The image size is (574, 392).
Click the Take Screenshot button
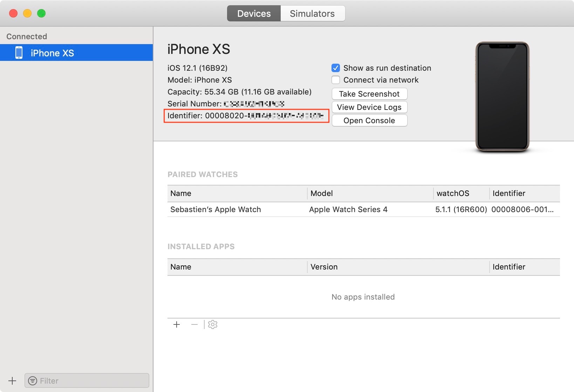click(x=369, y=94)
